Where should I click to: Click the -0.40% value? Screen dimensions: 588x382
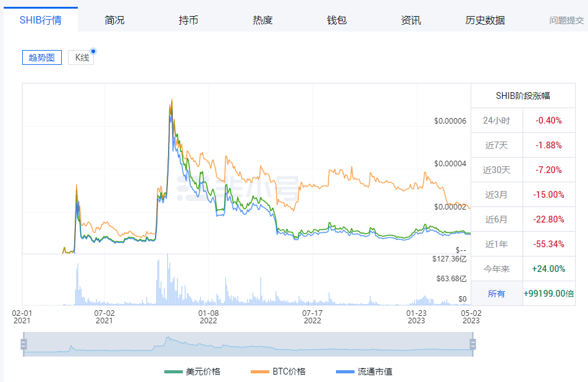548,121
